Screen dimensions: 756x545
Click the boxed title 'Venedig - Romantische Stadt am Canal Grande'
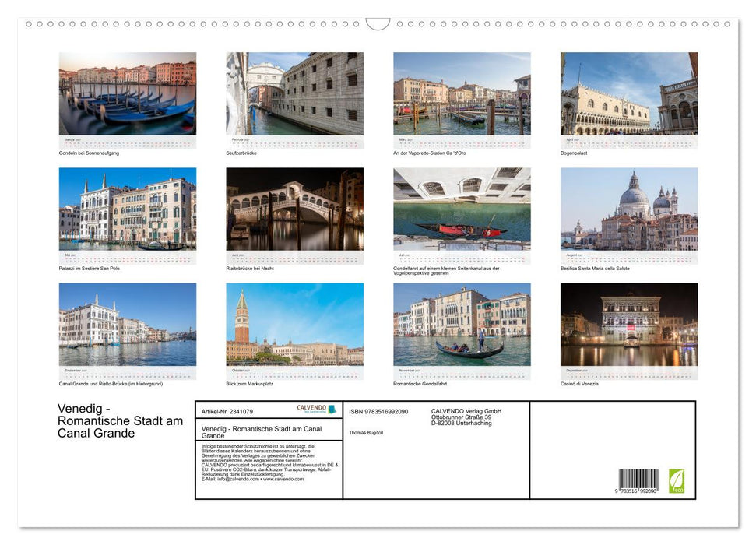click(262, 431)
